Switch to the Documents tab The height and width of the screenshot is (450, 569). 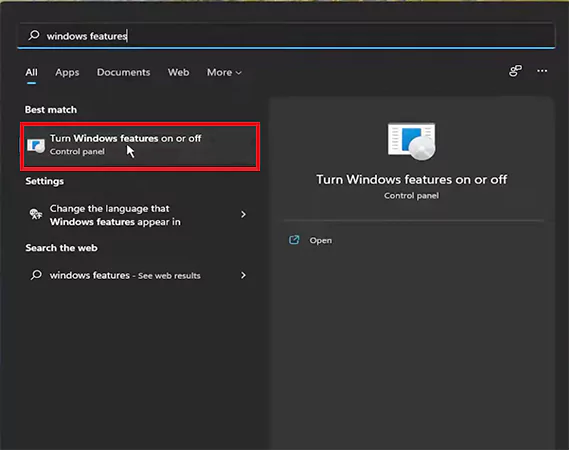(x=123, y=72)
